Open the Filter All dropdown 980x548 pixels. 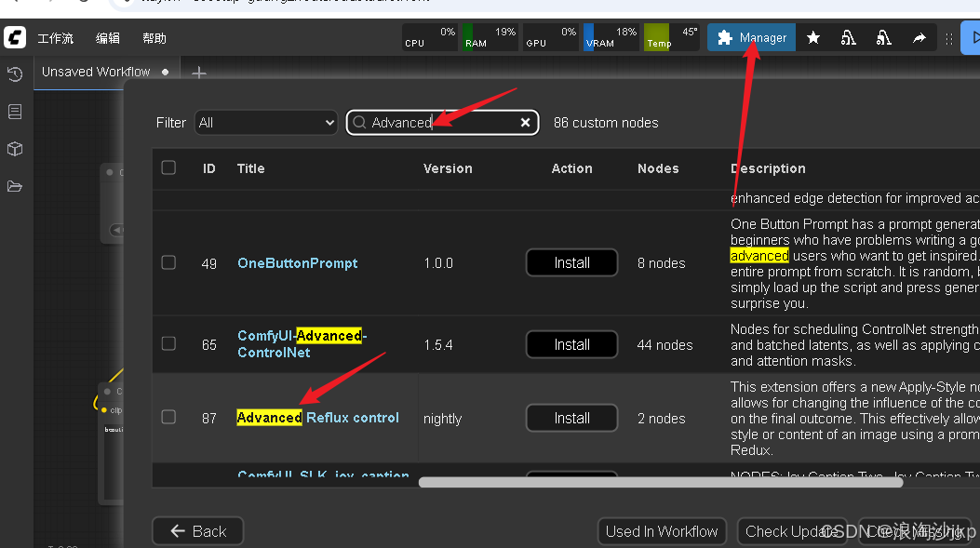pos(266,123)
